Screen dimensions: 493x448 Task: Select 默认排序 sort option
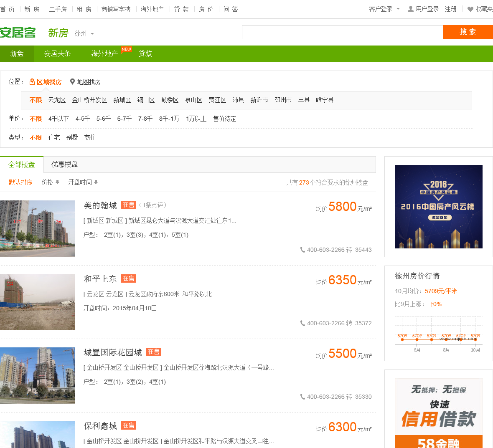(21, 182)
